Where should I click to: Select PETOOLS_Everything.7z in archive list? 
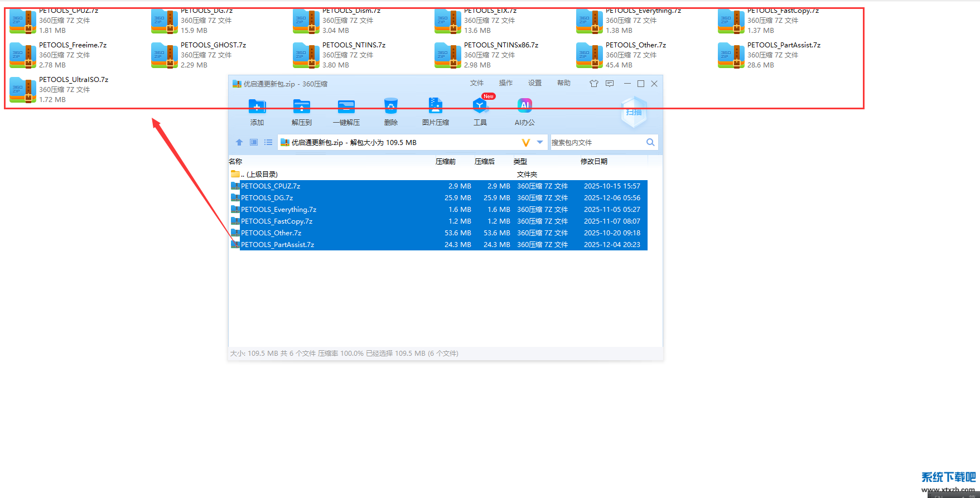click(278, 210)
